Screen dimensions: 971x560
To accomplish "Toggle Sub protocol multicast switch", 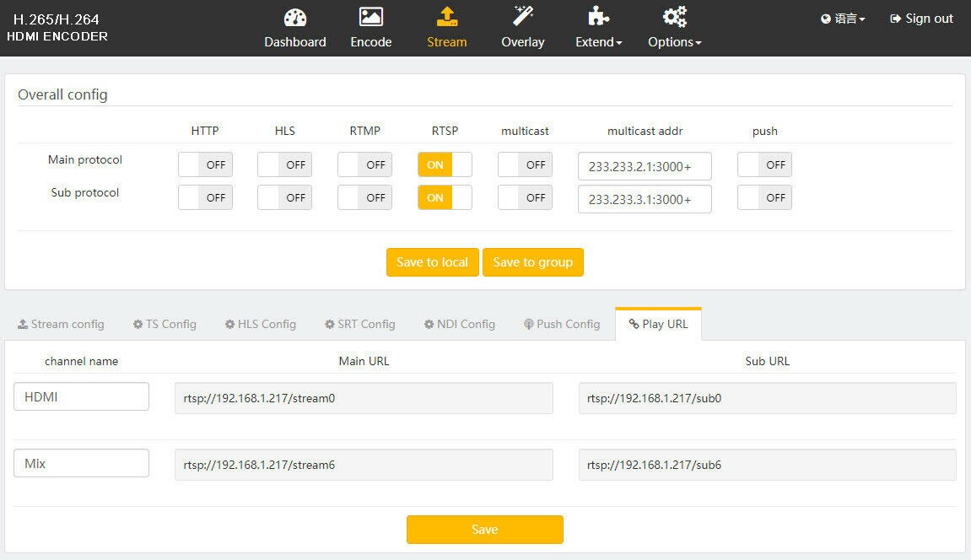I will [525, 197].
